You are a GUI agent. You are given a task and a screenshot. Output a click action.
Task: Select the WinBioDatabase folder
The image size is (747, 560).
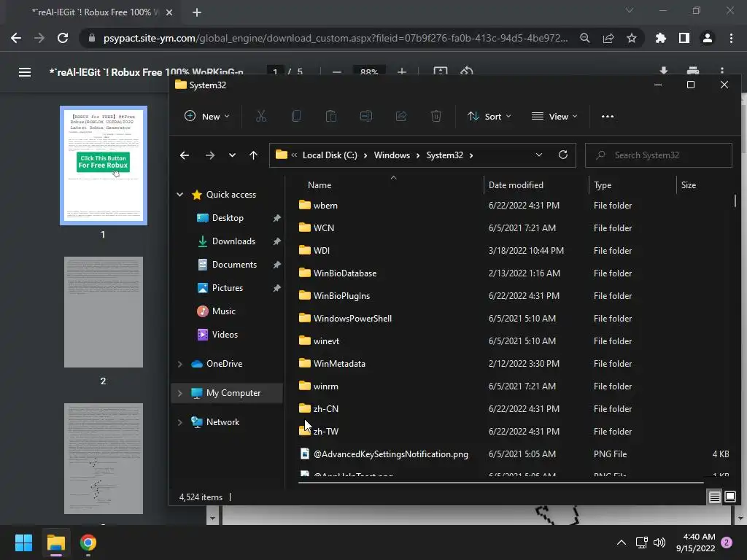[345, 273]
